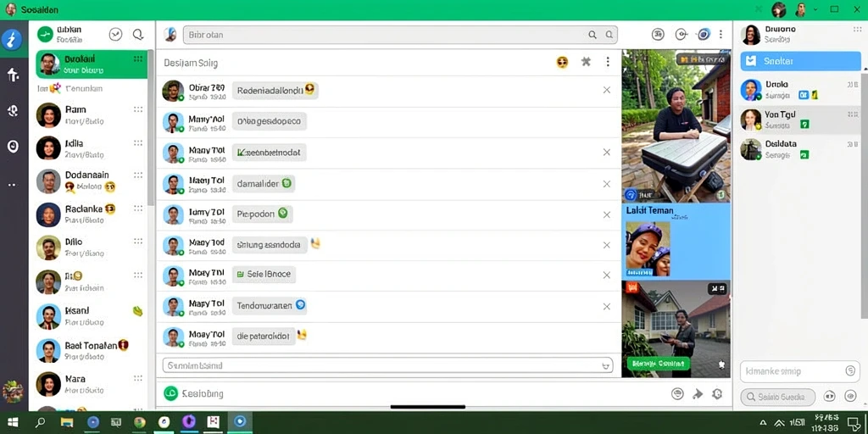The image size is (868, 434).
Task: Click the contact list vertical scrollbar
Action: click(x=151, y=127)
